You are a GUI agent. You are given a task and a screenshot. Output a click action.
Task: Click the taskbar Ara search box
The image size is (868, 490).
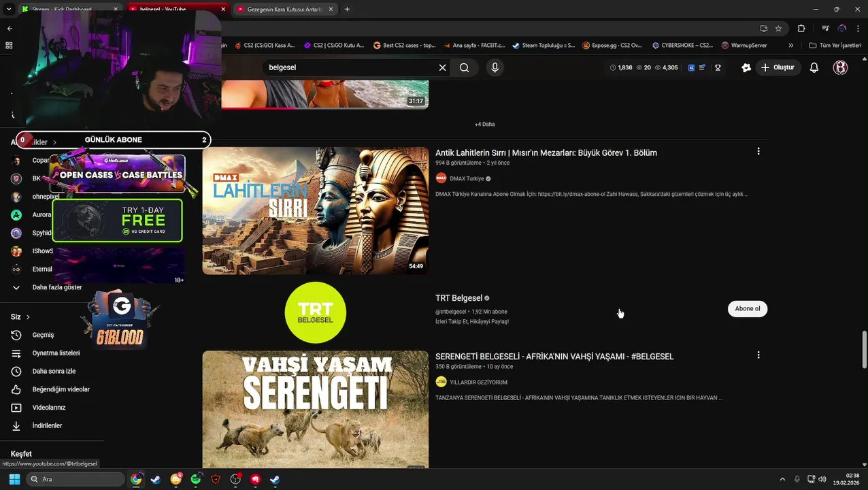pos(76,479)
